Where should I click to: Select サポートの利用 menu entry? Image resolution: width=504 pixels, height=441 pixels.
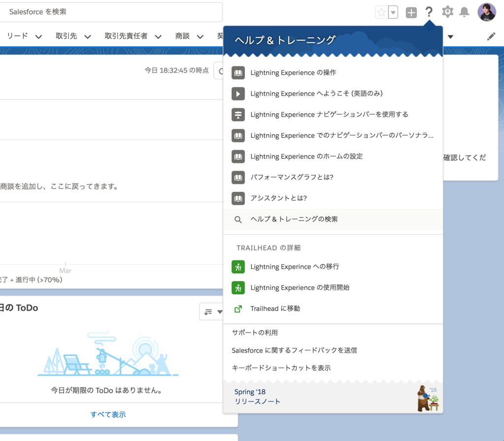255,333
